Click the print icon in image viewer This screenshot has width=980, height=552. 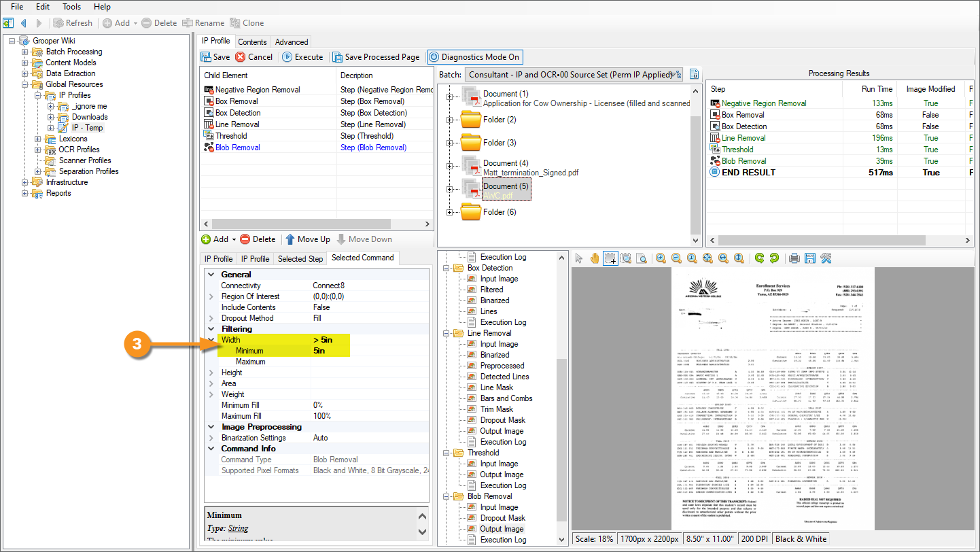click(x=794, y=258)
